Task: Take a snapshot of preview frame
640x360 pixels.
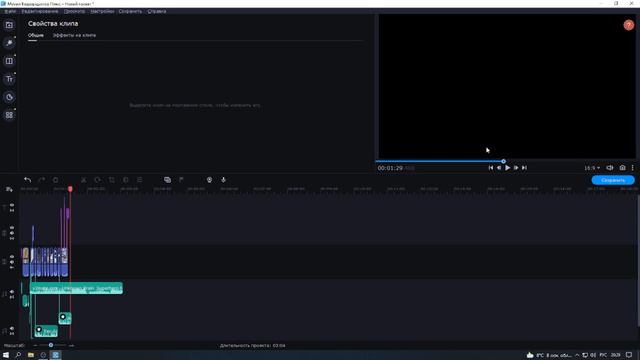Action: (x=622, y=168)
